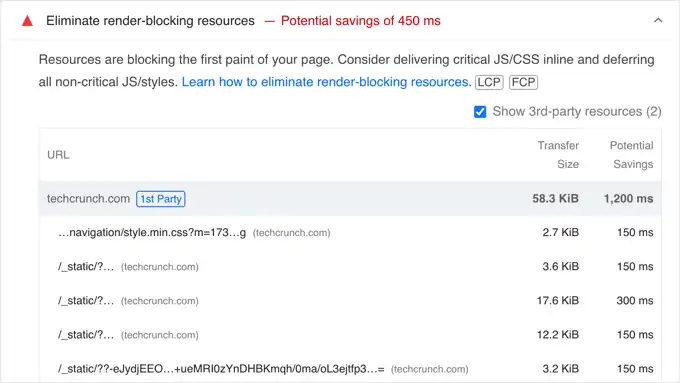Click the 1st Party badge

tap(161, 199)
